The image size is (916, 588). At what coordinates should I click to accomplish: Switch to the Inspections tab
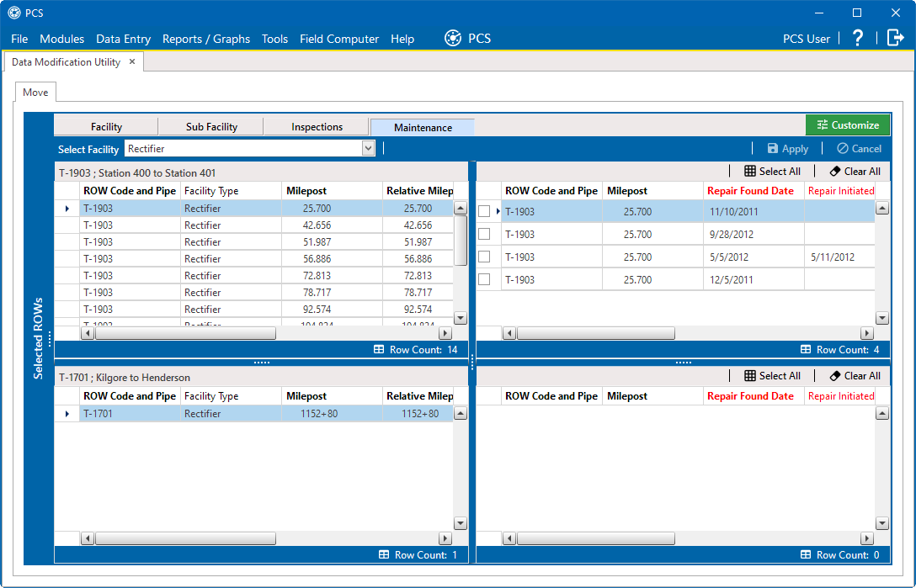click(317, 127)
